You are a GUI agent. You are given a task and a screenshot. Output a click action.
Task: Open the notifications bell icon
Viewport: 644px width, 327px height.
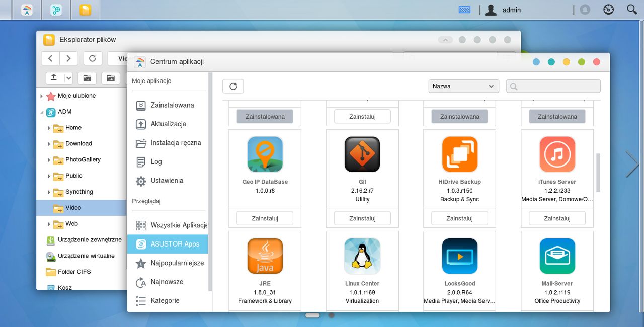585,10
